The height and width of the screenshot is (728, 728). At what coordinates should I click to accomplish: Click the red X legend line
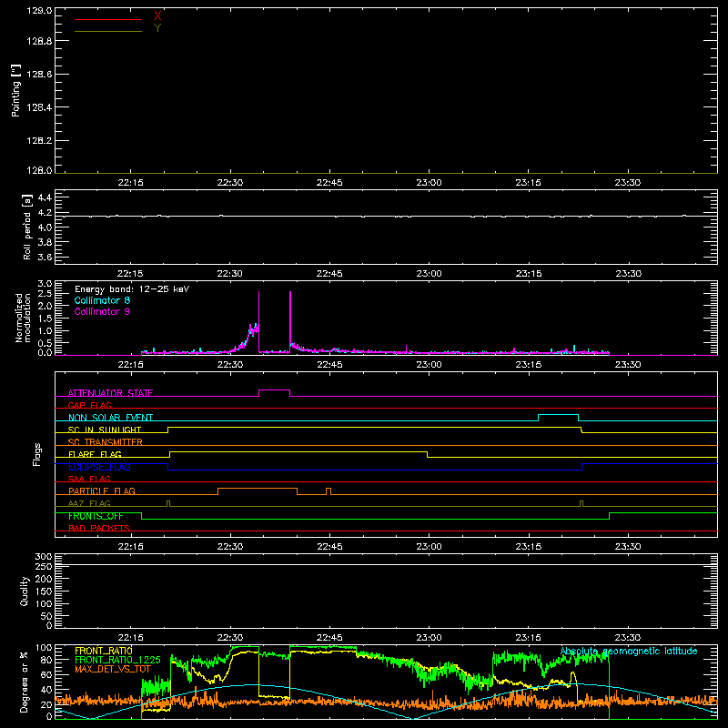pos(108,19)
